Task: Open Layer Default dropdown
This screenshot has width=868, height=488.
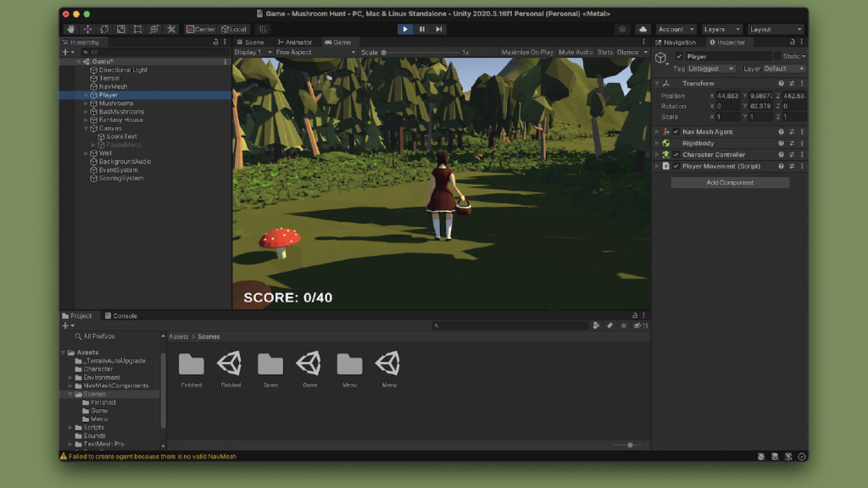Action: [784, 69]
